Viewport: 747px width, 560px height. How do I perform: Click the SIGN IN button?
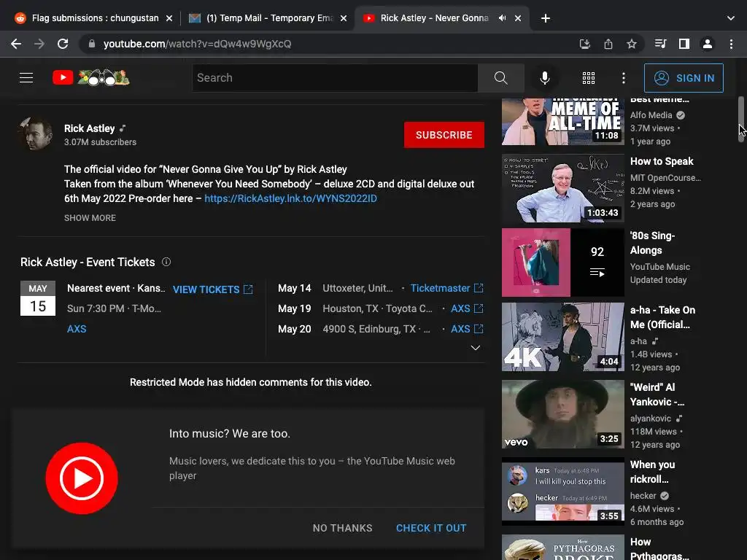click(x=684, y=77)
